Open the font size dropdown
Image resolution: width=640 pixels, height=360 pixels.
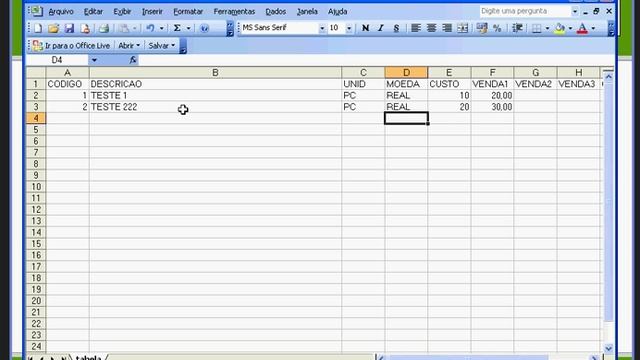(x=349, y=28)
